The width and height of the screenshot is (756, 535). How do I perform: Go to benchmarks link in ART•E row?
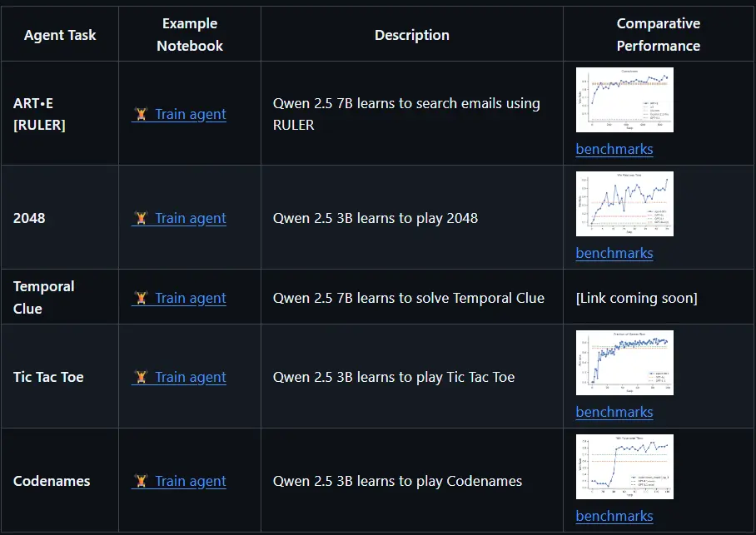614,150
